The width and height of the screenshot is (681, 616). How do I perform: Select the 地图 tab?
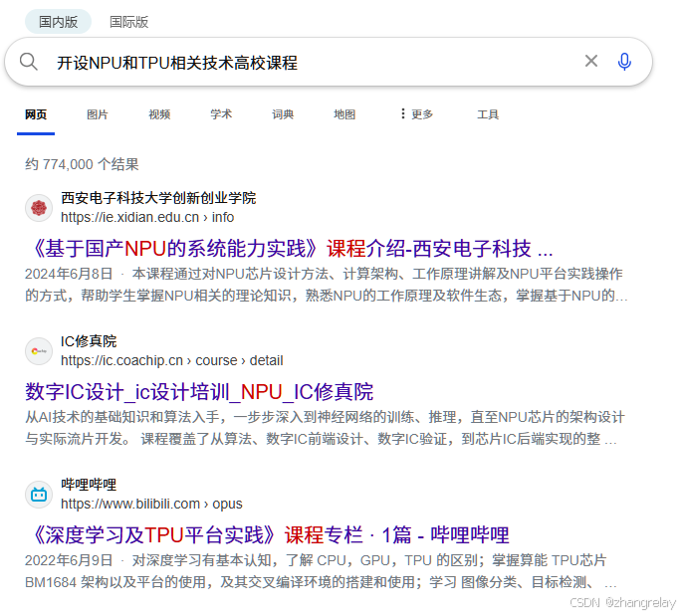[x=344, y=114]
